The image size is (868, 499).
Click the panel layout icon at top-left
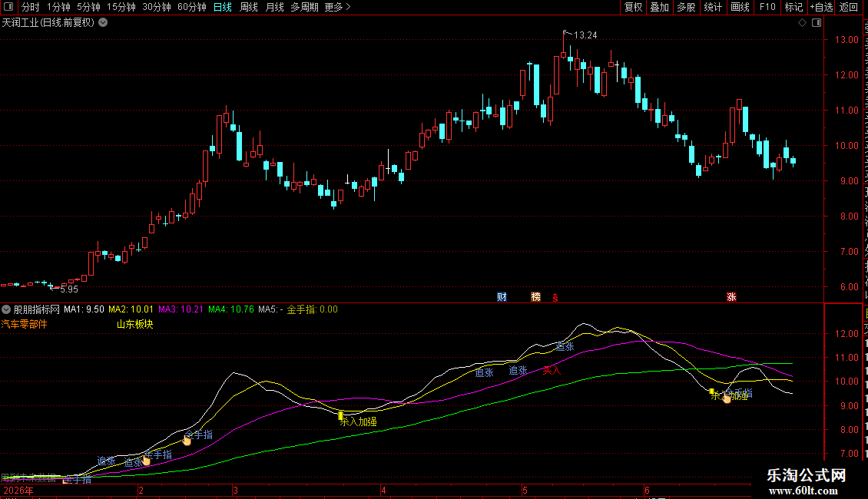coord(8,7)
